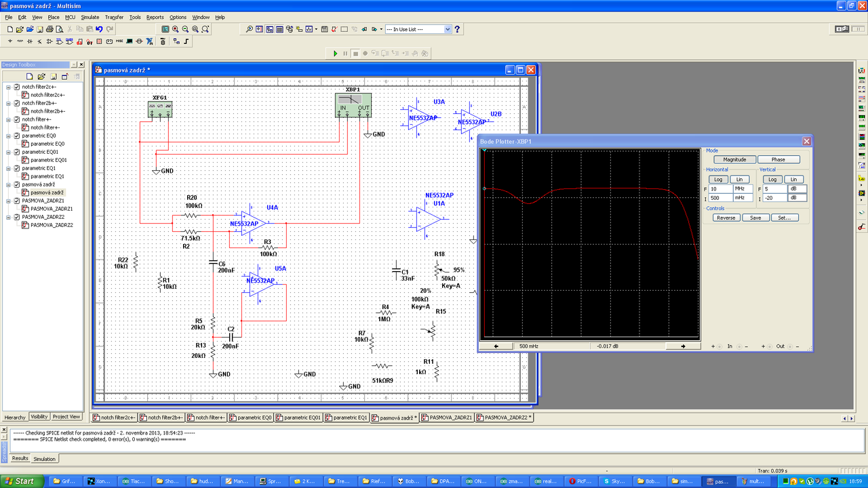Open the Help question mark icon
Screen dimensions: 868x488
[458, 30]
